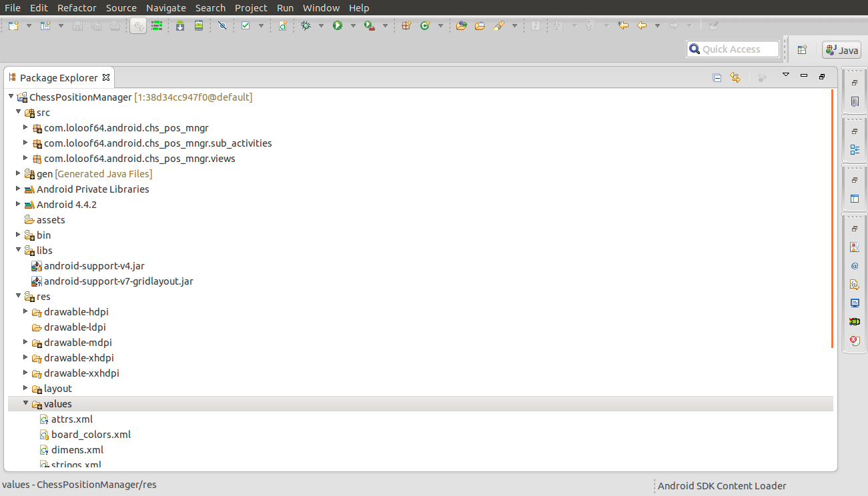Image resolution: width=868 pixels, height=496 pixels.
Task: Collapse the ChessPositionManager project node
Action: point(11,97)
